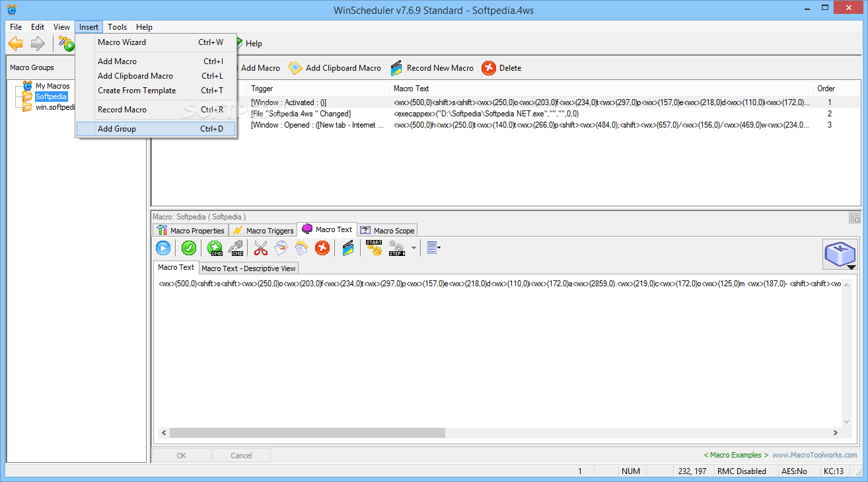Click the scroll right arrow of the editor

click(836, 432)
